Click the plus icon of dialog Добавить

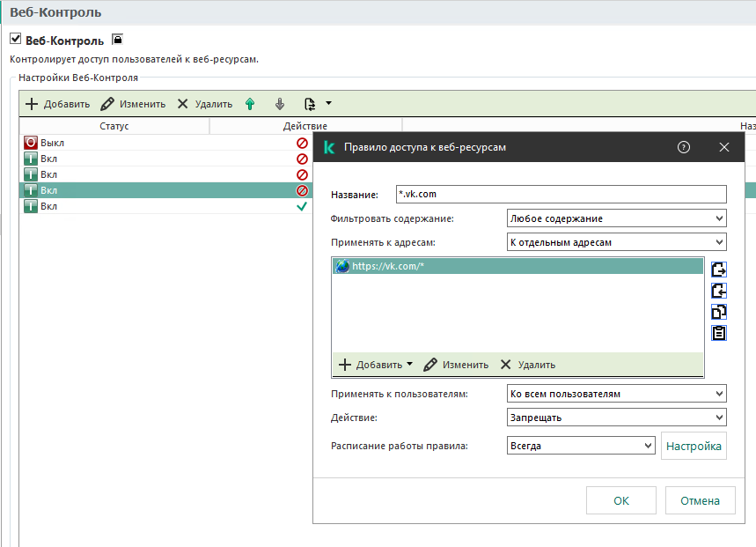pos(345,365)
